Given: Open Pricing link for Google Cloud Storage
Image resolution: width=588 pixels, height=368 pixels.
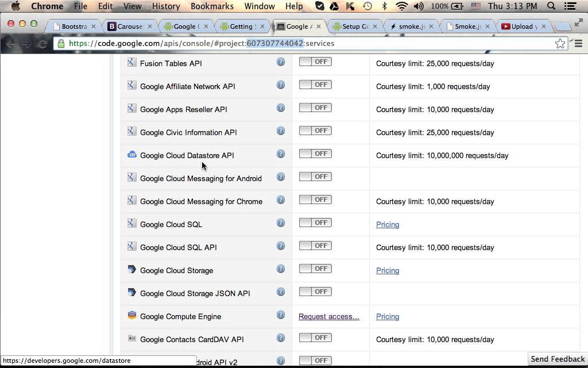Looking at the screenshot, I should (x=388, y=271).
